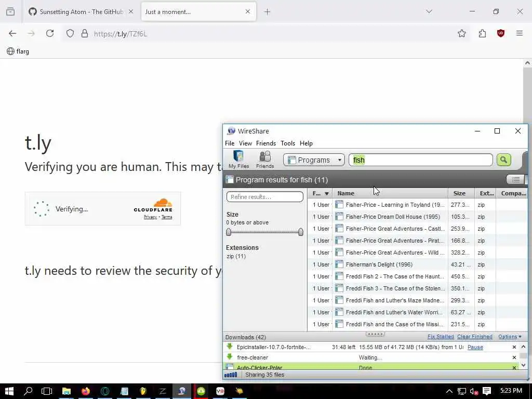Close the Sunsetting Atom tab

131,11
